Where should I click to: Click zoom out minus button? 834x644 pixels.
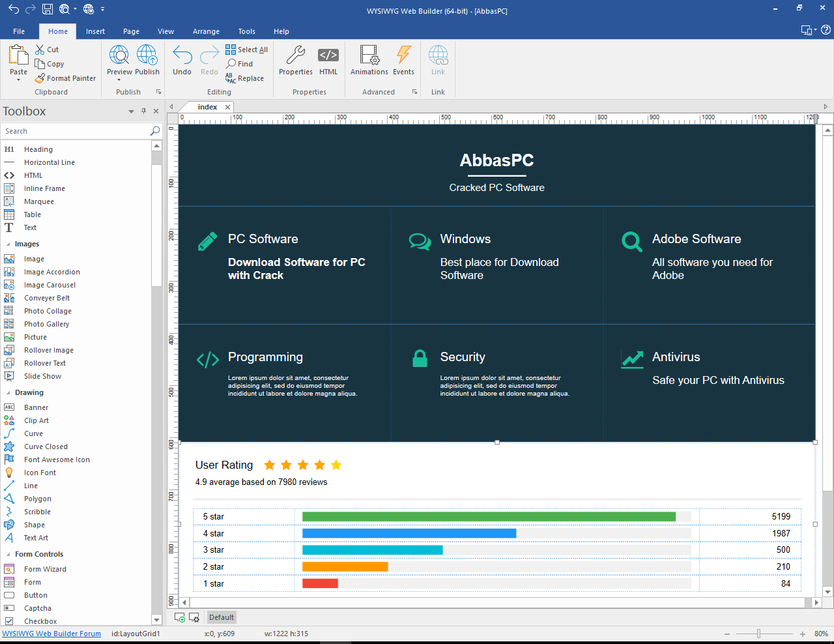[727, 634]
